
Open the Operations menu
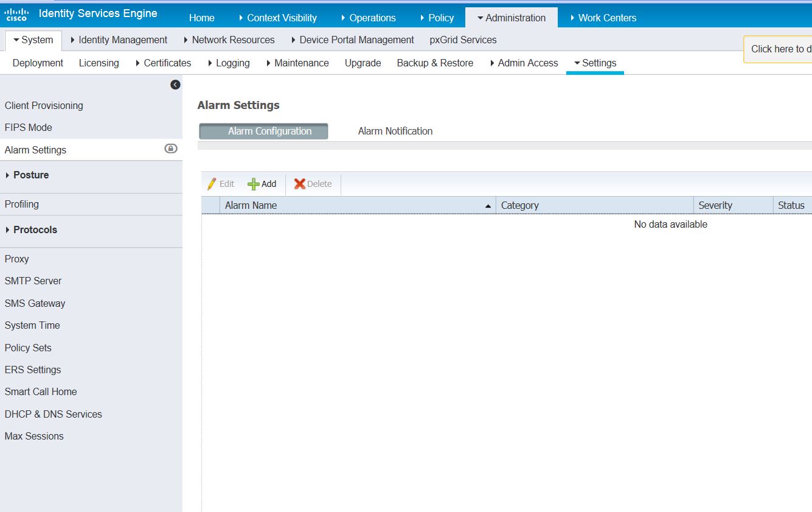[368, 18]
